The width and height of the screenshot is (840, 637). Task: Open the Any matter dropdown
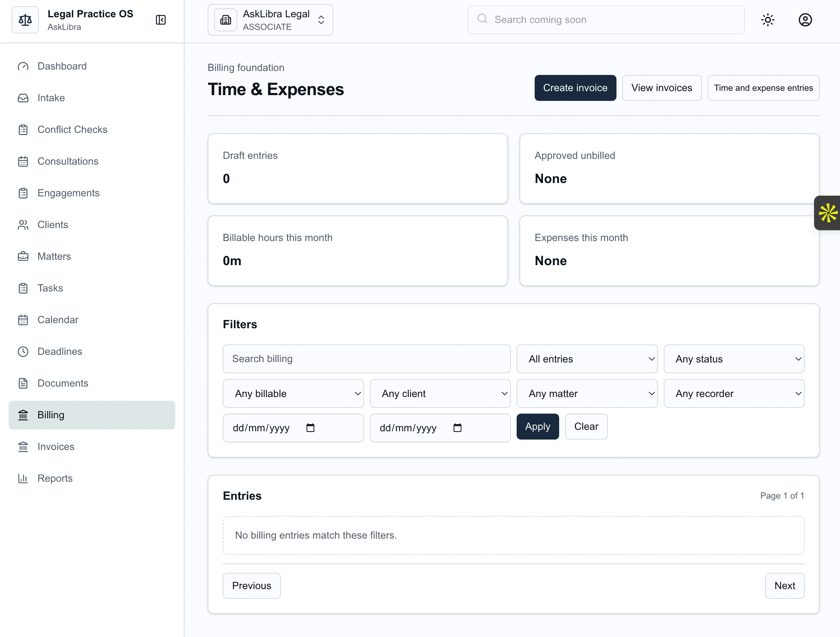[587, 394]
